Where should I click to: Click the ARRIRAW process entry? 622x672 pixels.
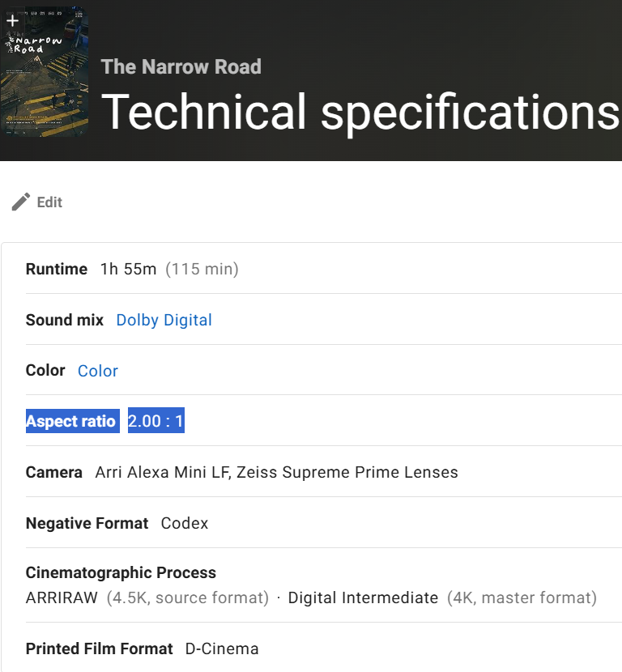(62, 598)
